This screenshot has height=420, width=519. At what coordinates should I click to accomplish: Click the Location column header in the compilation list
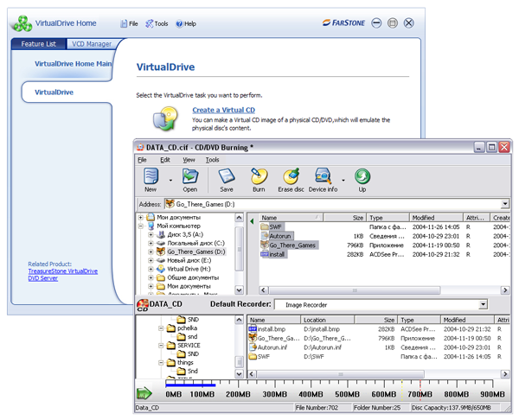point(327,320)
